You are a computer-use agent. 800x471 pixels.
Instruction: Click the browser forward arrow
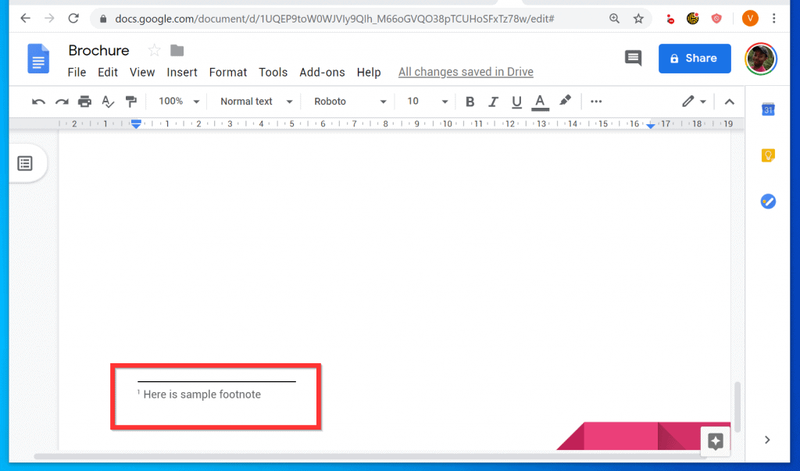coord(49,18)
